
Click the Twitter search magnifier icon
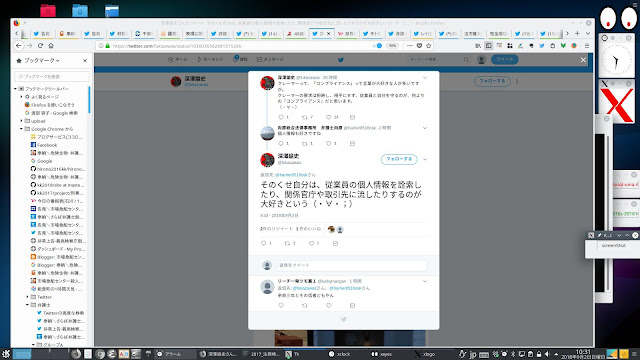tap(466, 60)
